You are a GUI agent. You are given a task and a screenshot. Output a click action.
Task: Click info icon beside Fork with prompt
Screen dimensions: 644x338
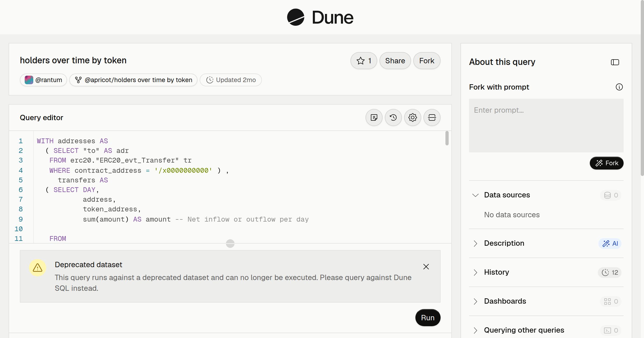619,87
